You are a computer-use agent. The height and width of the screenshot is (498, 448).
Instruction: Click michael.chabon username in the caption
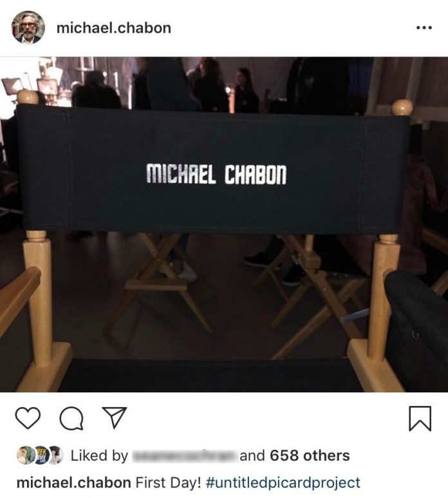pos(73,483)
